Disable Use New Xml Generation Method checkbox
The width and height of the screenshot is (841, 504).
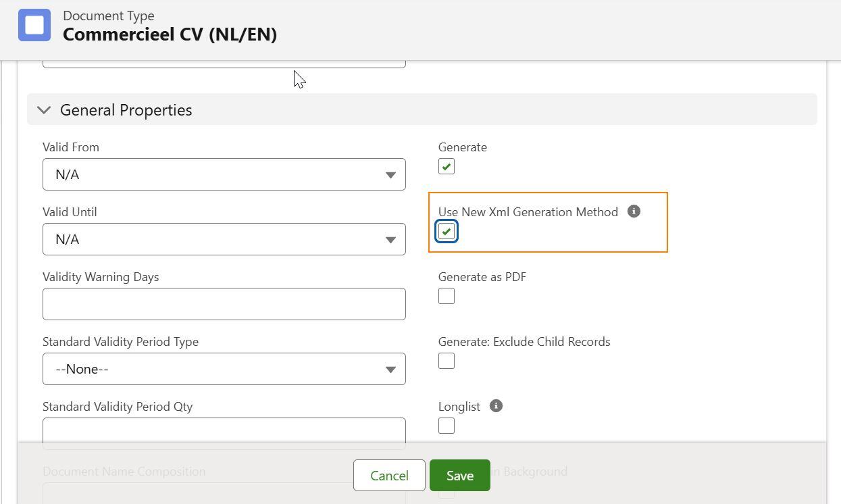(447, 231)
